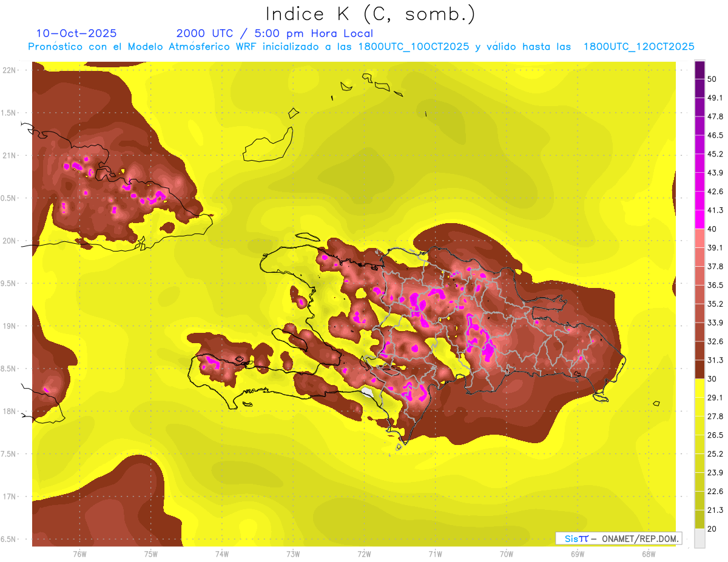728x562 pixels.
Task: Click the 2000 UTC local time text
Action: point(275,33)
